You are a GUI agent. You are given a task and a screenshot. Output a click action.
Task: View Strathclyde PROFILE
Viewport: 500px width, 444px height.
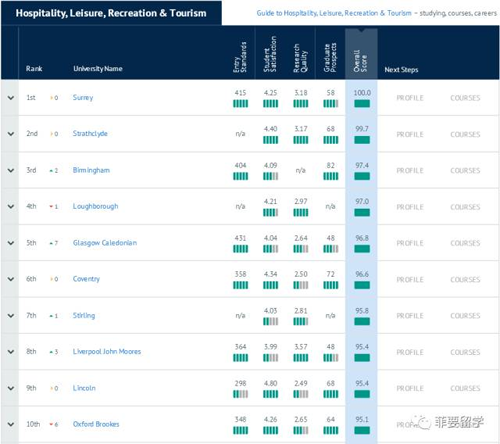pos(410,134)
